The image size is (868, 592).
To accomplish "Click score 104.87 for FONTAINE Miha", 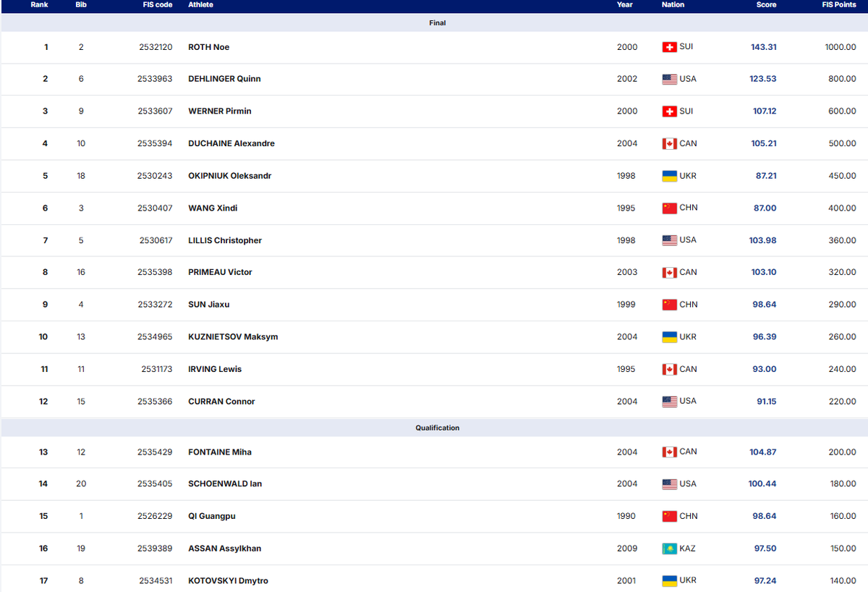I will coord(762,452).
